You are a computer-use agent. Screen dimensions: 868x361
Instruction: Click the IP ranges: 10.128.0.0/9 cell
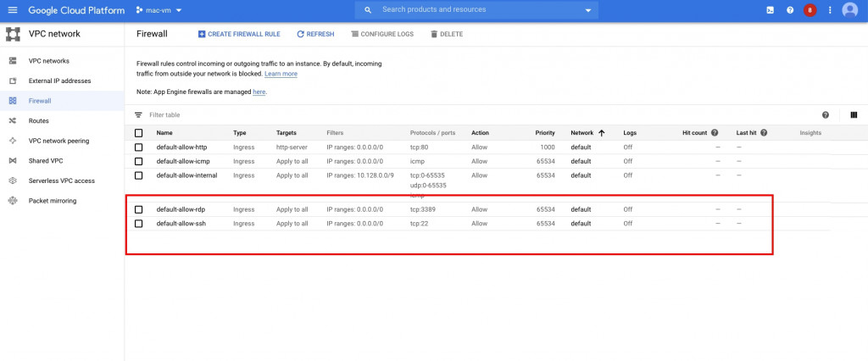pyautogui.click(x=360, y=175)
